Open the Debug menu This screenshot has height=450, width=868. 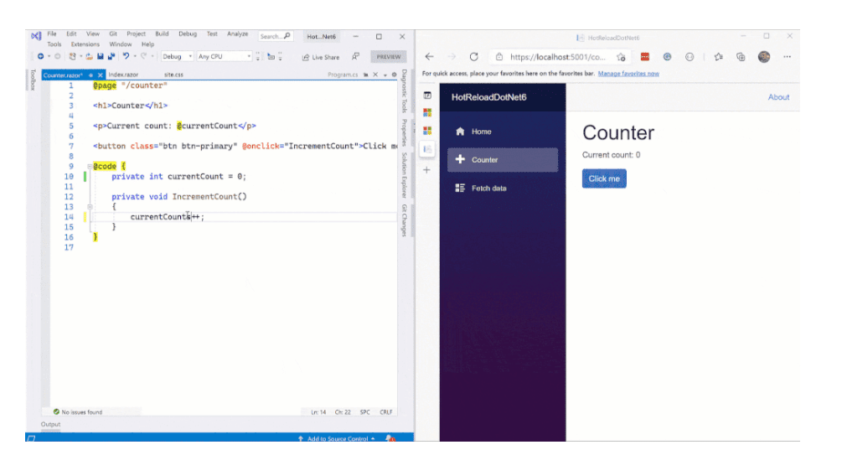point(188,34)
